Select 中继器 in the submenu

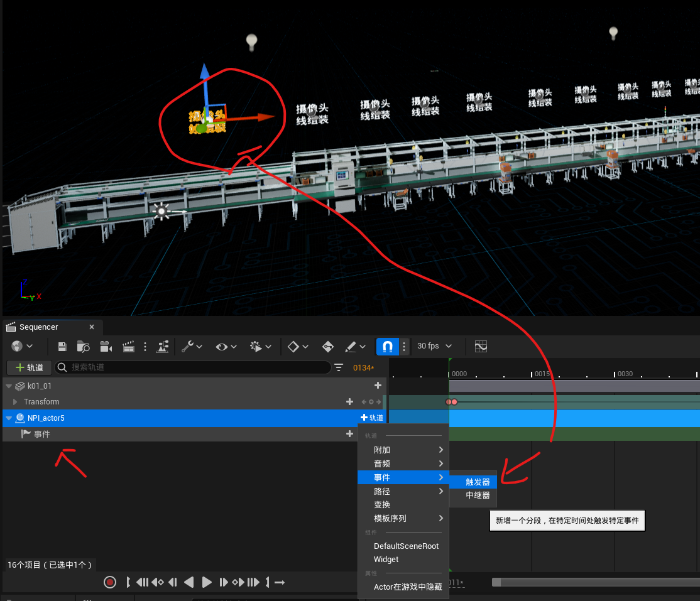click(x=473, y=495)
